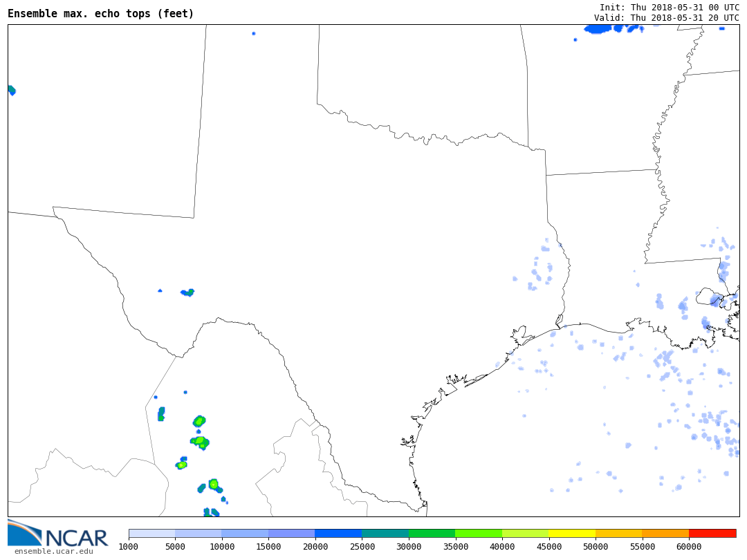Select the Valid 20 UTC timestamp

tap(666, 18)
